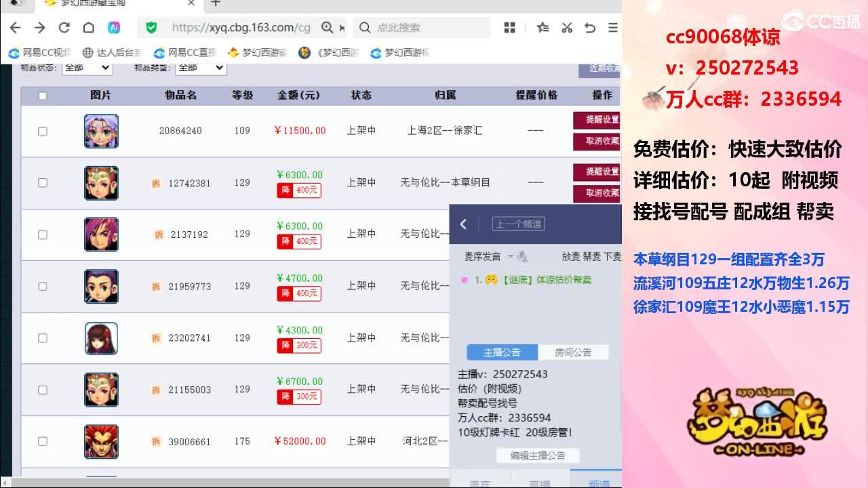Click the 取消收藏 button for item 12742381
Image resolution: width=868 pixels, height=488 pixels.
[x=597, y=193]
